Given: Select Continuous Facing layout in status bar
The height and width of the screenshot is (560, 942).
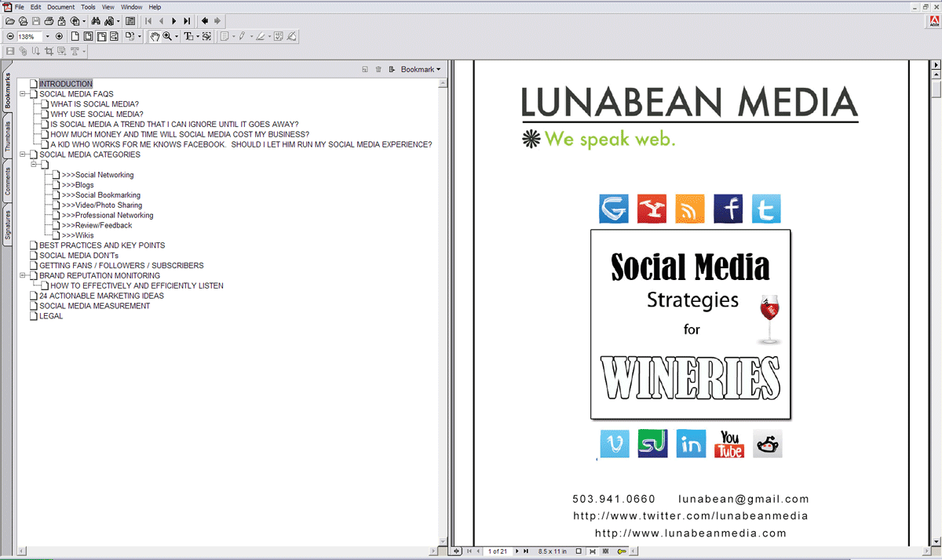Looking at the screenshot, I should tap(605, 551).
